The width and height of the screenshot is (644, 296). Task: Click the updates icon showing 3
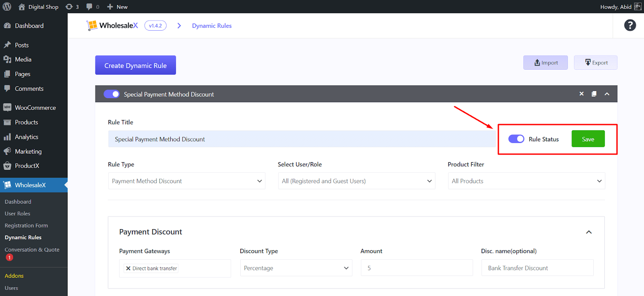tap(69, 7)
